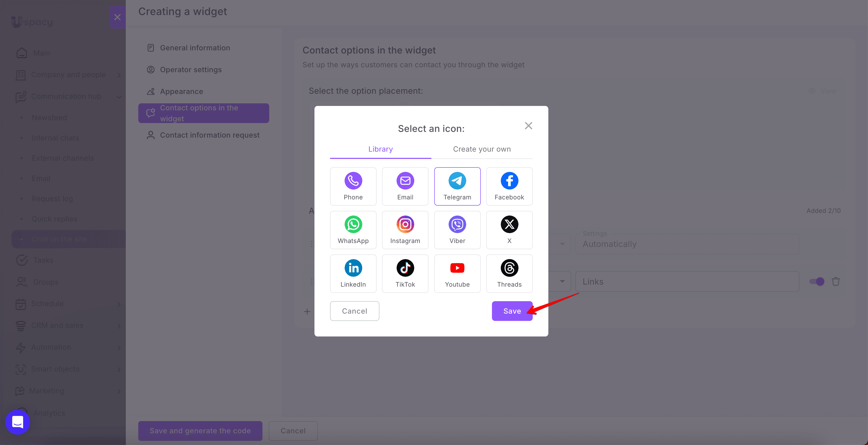Viewport: 868px width, 445px height.
Task: Open Contact information request section
Action: [203, 135]
